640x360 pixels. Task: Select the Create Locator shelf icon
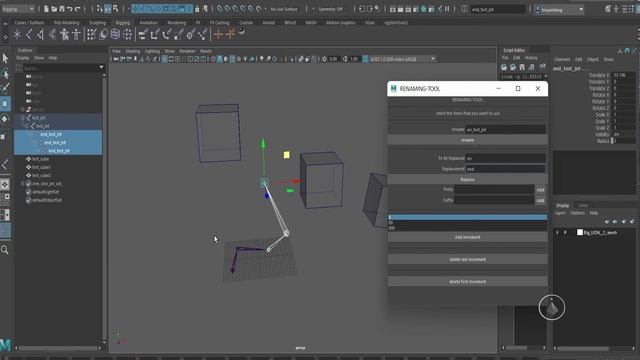pyautogui.click(x=17, y=35)
